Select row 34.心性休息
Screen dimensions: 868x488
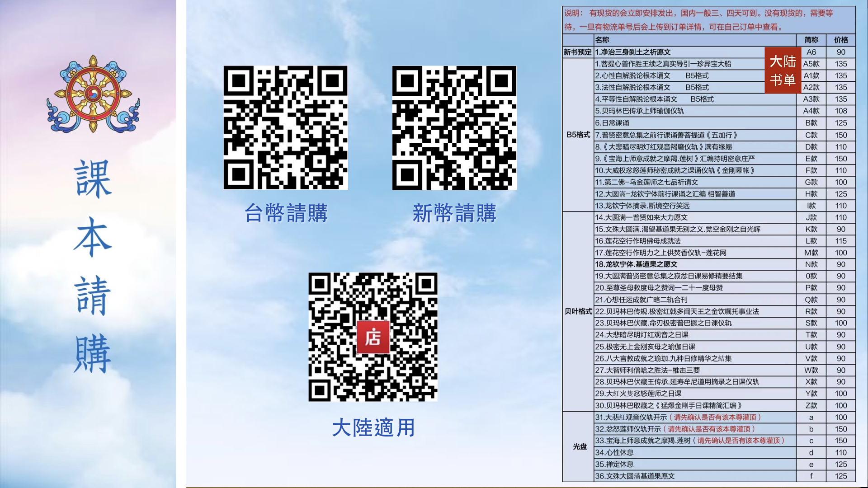(695, 452)
